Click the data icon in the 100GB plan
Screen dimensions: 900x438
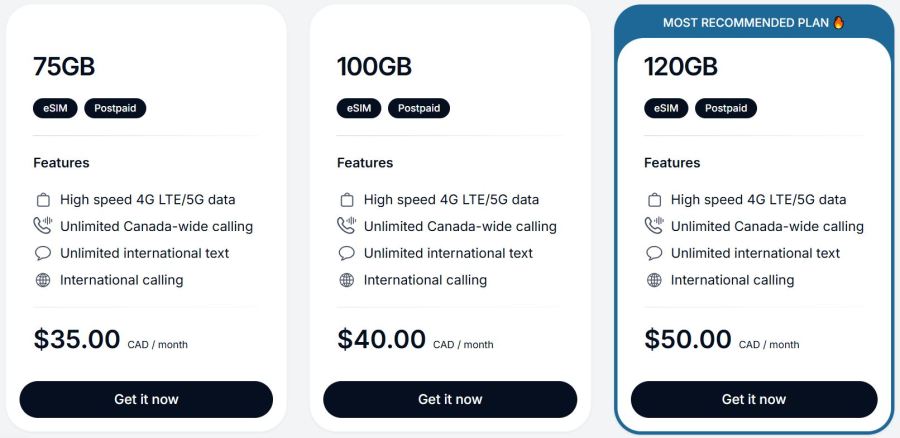[347, 200]
